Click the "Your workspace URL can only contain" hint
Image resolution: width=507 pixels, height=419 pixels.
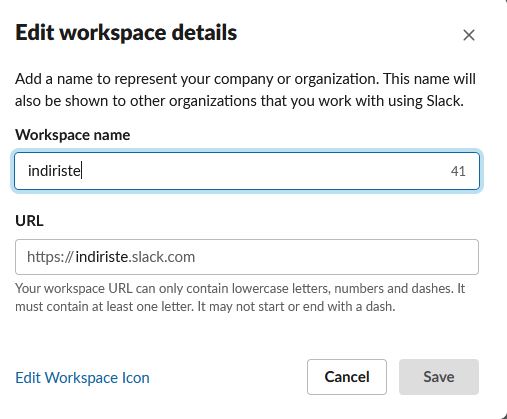coord(240,288)
